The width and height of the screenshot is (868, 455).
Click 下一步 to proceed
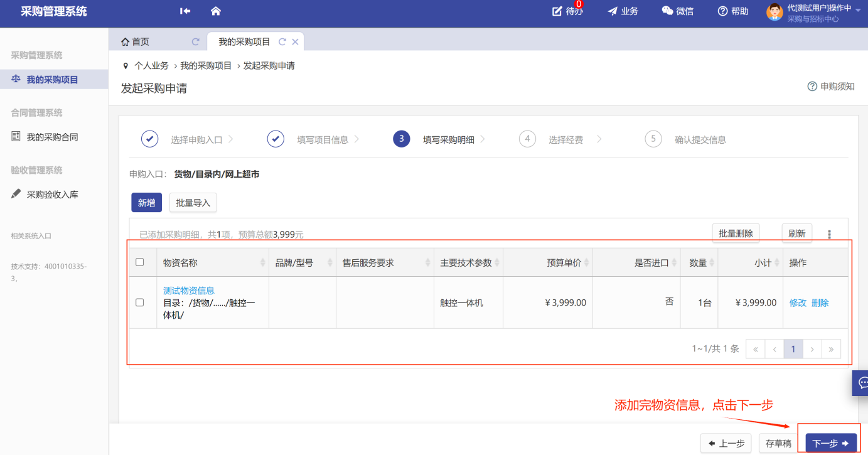pyautogui.click(x=830, y=444)
